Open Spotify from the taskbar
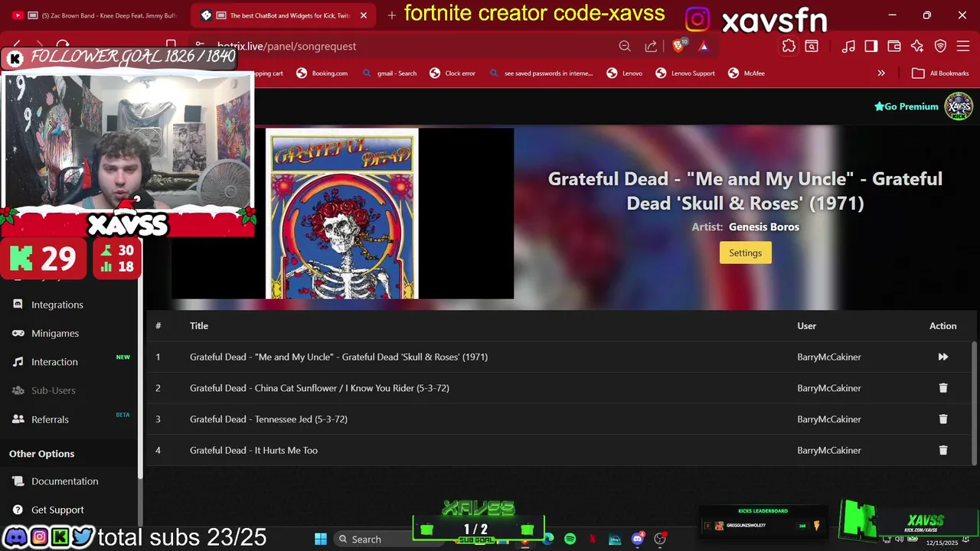Image resolution: width=980 pixels, height=551 pixels. tap(570, 540)
